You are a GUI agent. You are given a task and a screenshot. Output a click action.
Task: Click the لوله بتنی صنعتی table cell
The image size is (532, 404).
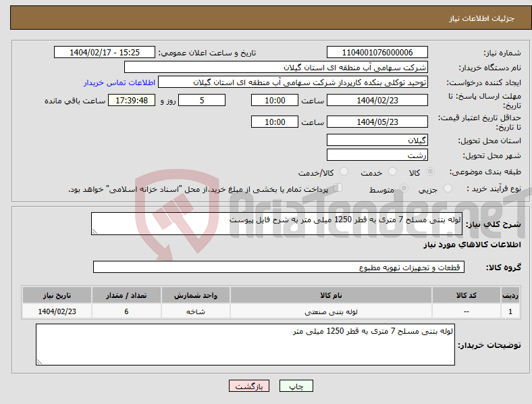point(331,311)
